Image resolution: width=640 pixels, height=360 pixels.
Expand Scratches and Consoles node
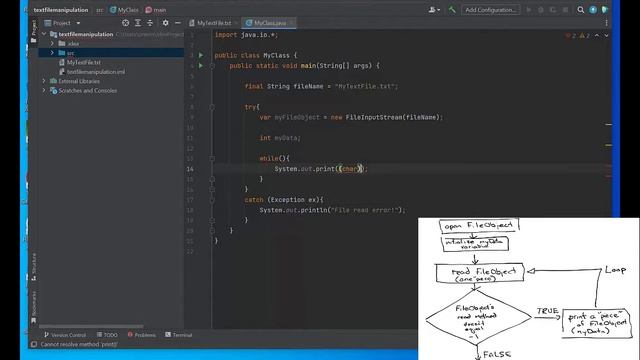click(44, 90)
